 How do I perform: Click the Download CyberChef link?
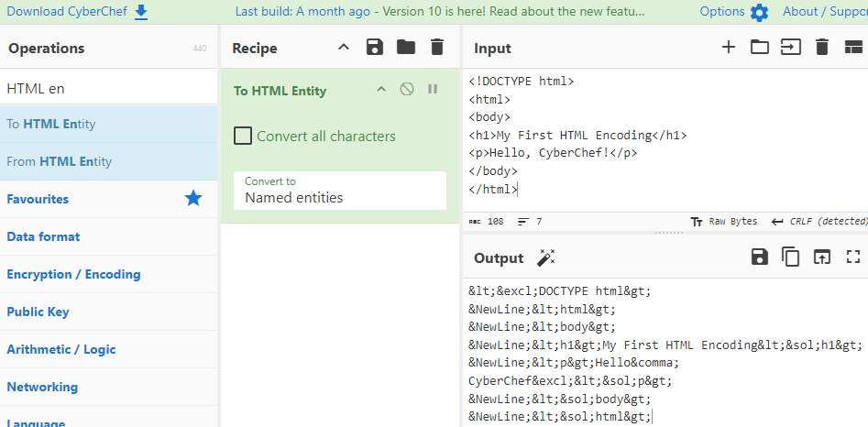77,12
